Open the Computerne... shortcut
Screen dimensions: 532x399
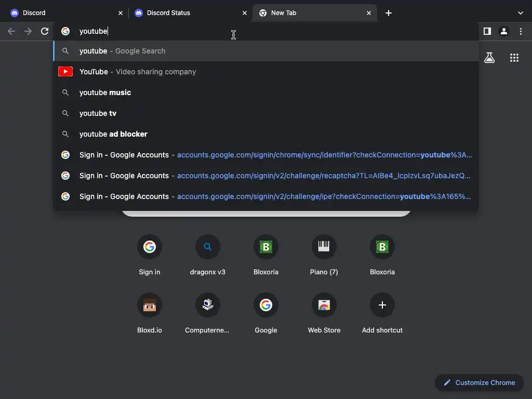click(x=208, y=313)
